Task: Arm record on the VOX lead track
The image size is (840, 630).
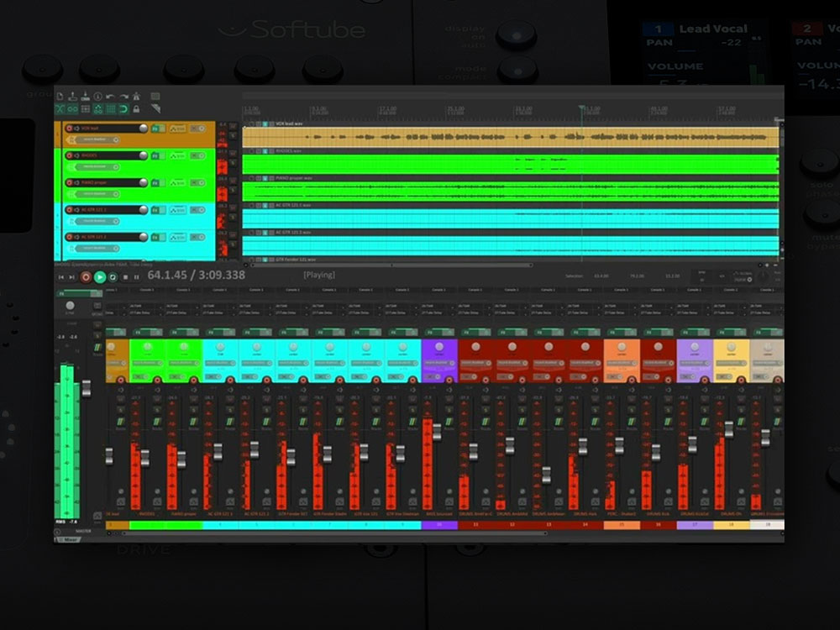Action: (x=69, y=129)
